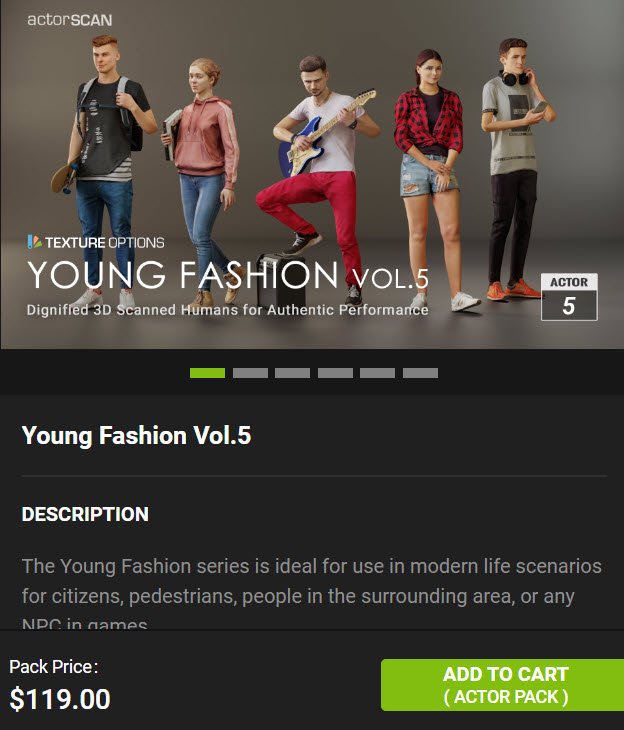
Task: Jump to the third carousel slide indicator
Action: click(x=292, y=373)
